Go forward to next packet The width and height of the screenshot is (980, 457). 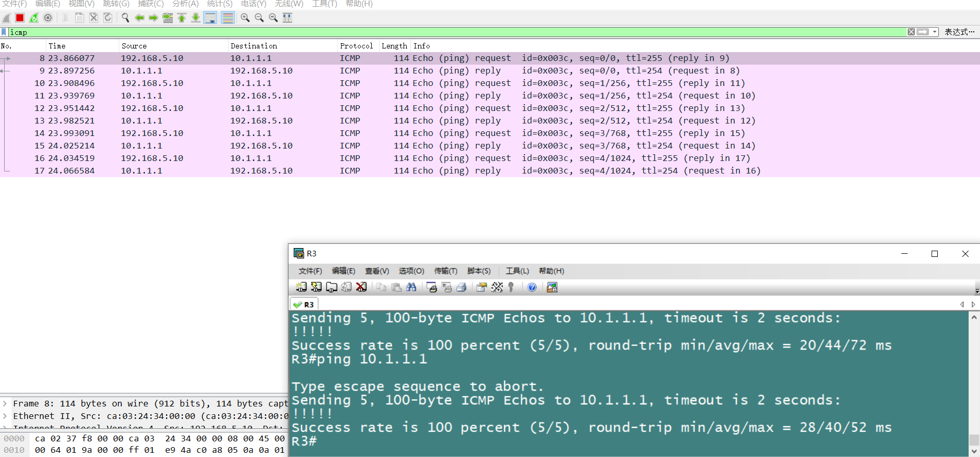(x=153, y=18)
